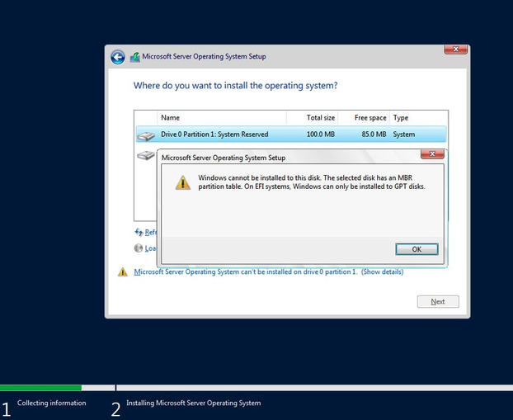Click the can't be installed on drive 0 link
The width and height of the screenshot is (513, 420).
(246, 271)
